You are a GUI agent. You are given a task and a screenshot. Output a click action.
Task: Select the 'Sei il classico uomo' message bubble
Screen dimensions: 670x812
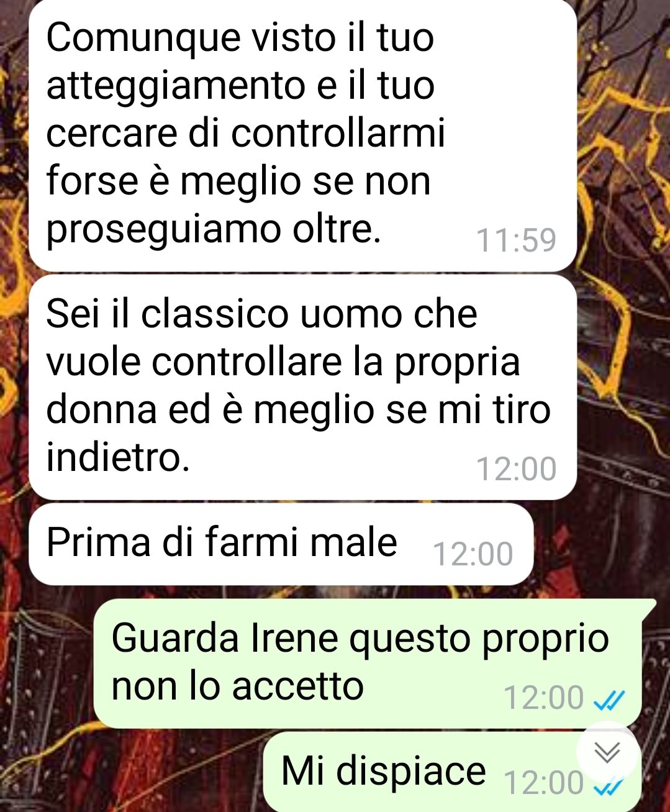pyautogui.click(x=303, y=387)
